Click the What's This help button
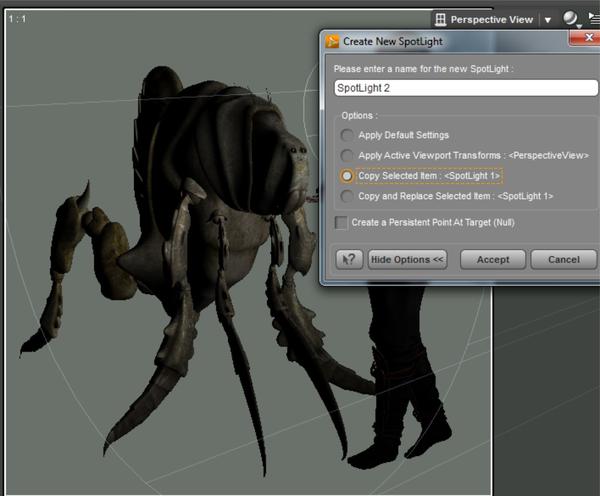This screenshot has height=496, width=600. pyautogui.click(x=349, y=259)
